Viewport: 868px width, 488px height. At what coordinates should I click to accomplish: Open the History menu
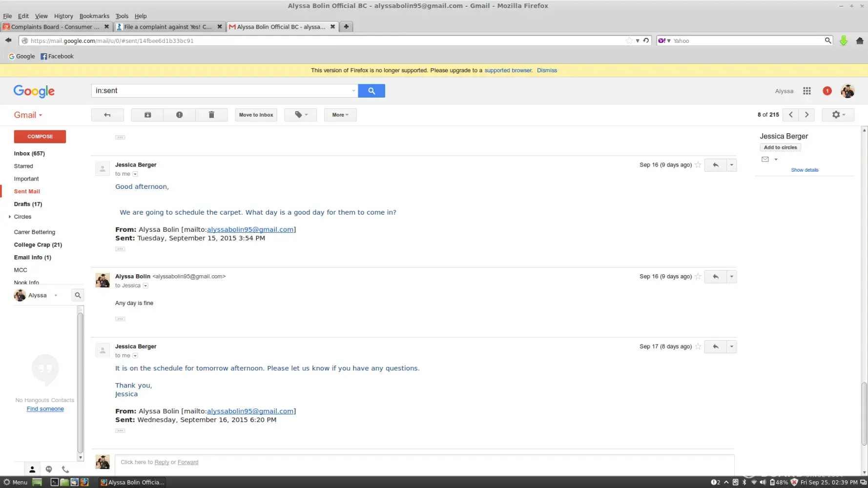tap(63, 16)
